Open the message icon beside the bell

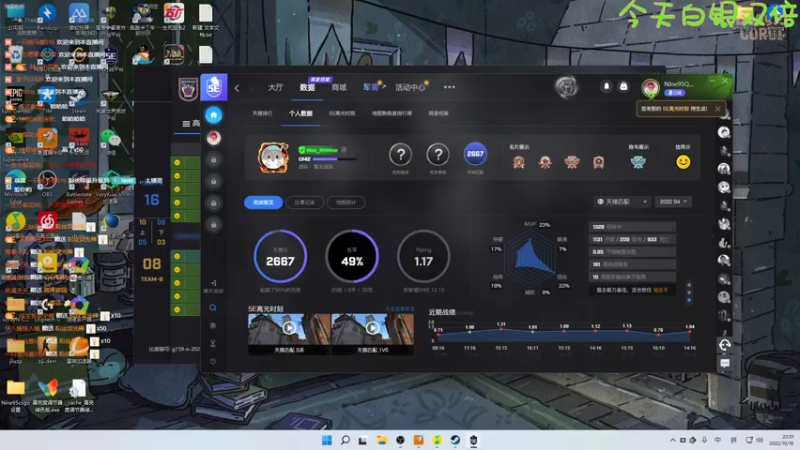tap(623, 86)
